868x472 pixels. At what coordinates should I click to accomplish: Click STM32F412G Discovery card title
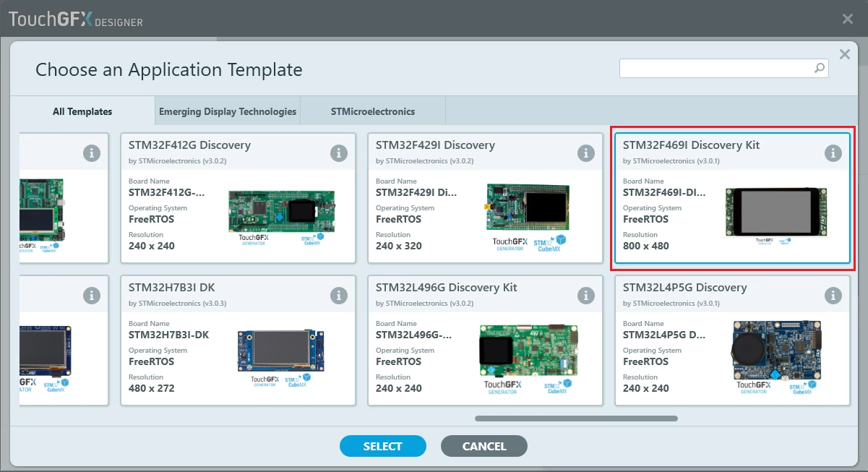189,145
